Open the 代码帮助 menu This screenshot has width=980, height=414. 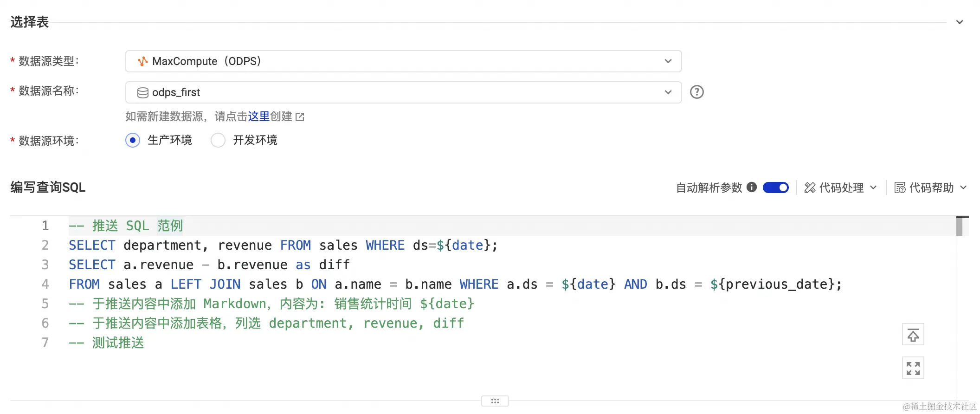pyautogui.click(x=931, y=188)
